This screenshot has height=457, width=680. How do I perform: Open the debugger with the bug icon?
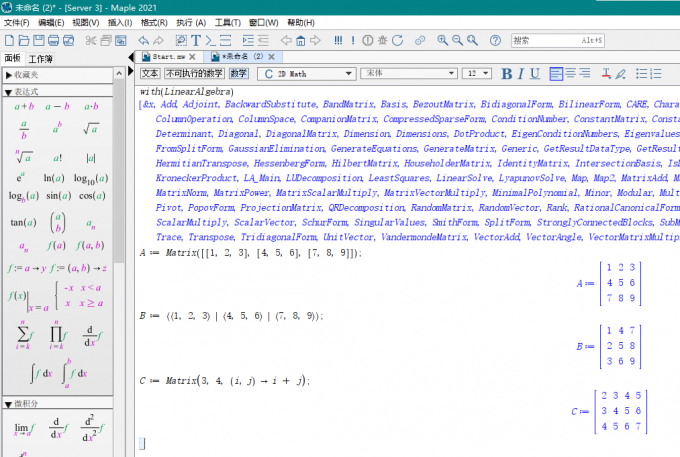point(382,40)
